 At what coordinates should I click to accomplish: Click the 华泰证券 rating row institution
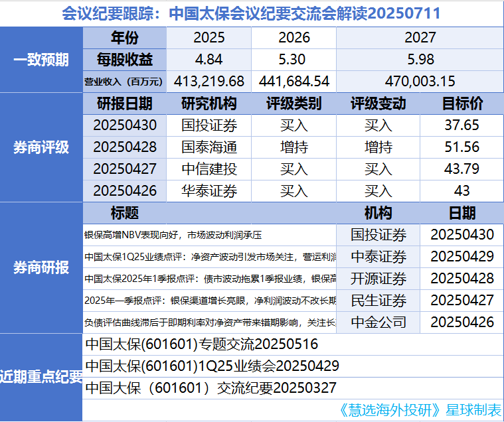point(209,191)
